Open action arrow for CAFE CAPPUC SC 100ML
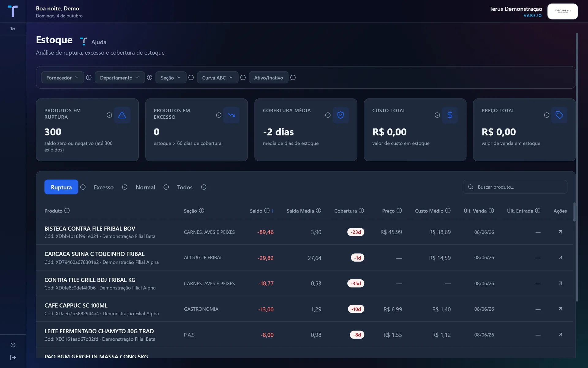Screen dimensions: 588x368 tap(560, 309)
